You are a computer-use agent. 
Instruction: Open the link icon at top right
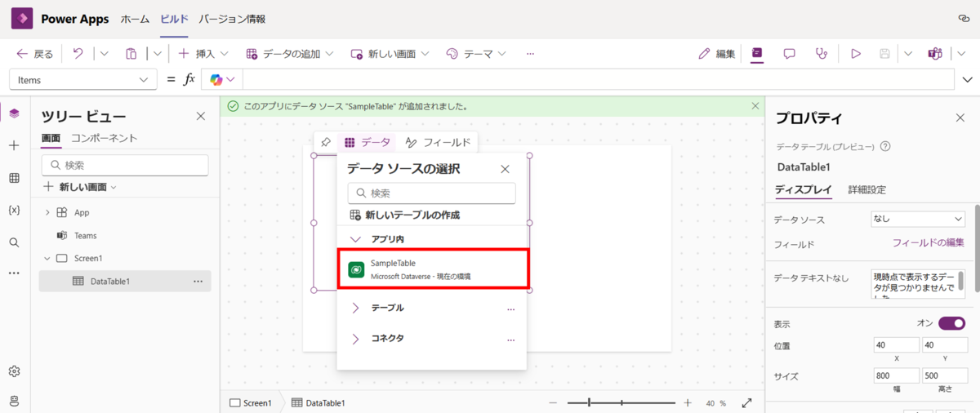coord(964,19)
